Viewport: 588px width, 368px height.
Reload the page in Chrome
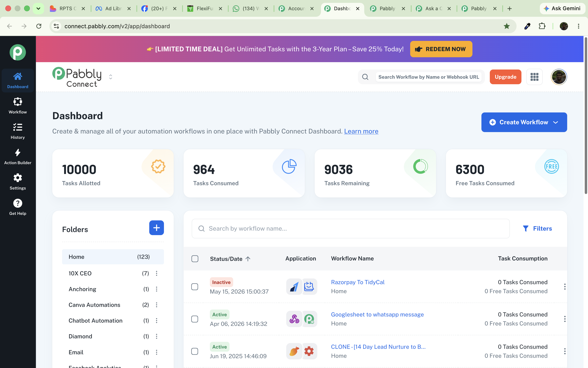tap(39, 26)
